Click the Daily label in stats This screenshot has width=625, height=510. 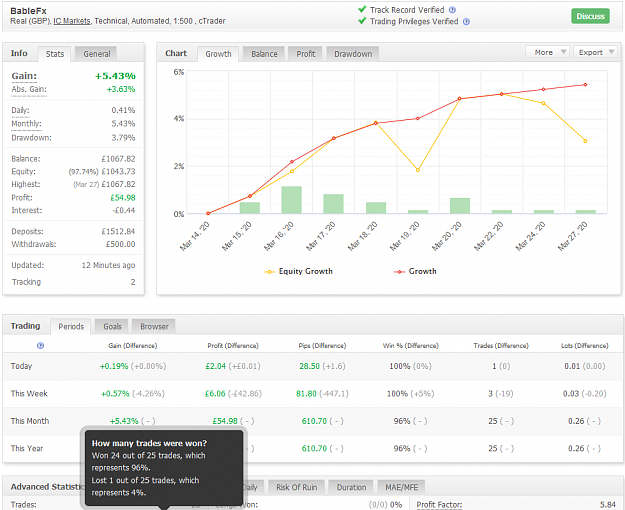point(20,110)
